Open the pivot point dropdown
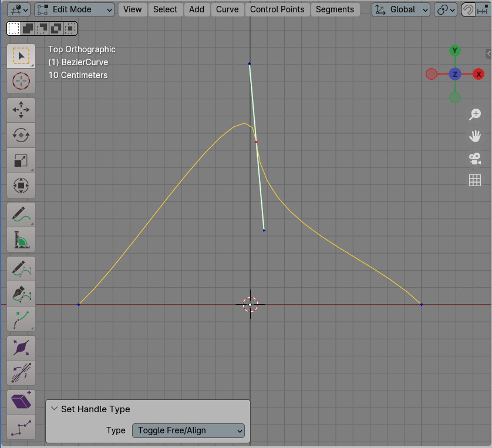Screen dimensions: 492x448 446,10
